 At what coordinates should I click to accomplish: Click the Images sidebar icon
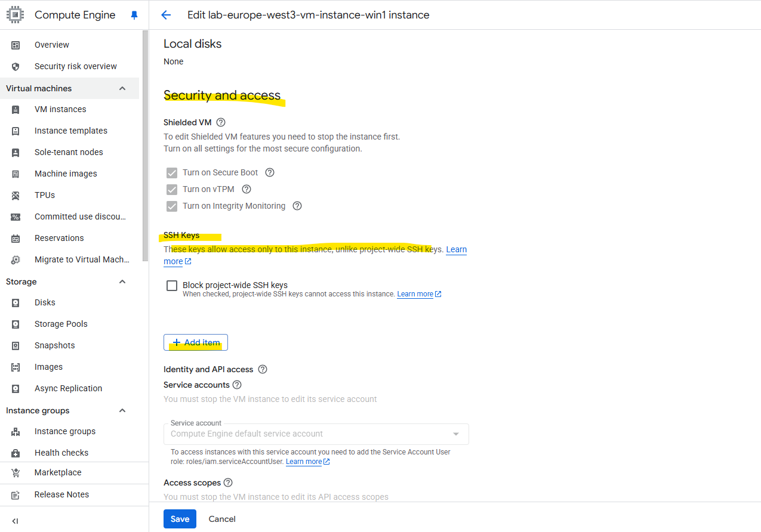pos(16,367)
